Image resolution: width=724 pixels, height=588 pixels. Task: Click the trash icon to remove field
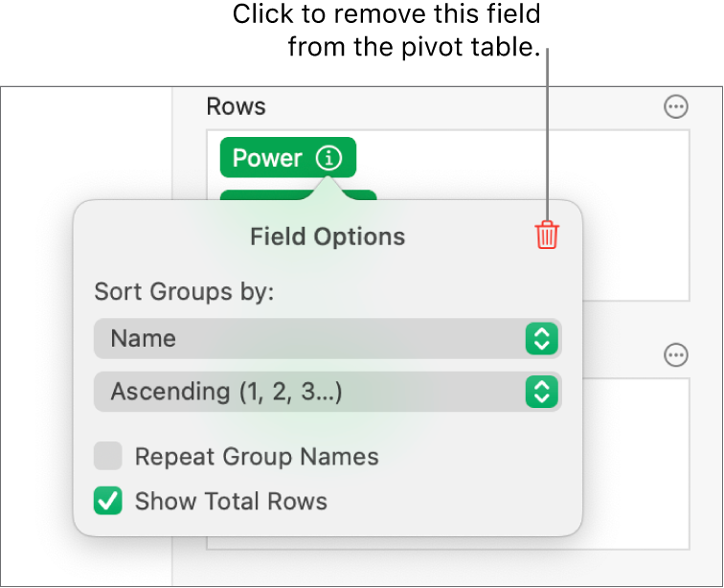(546, 235)
